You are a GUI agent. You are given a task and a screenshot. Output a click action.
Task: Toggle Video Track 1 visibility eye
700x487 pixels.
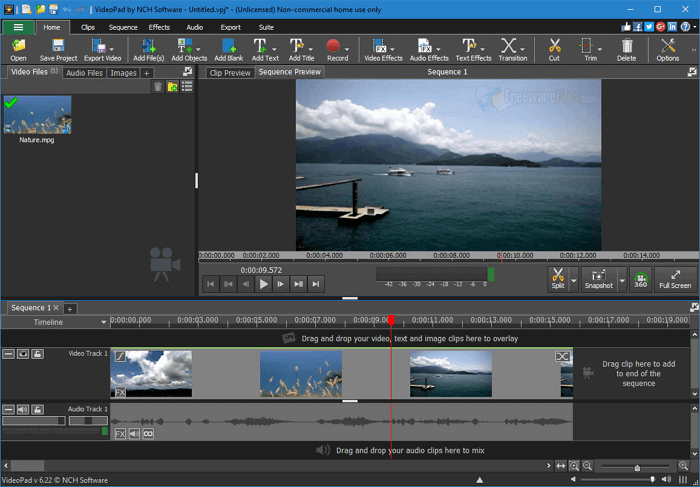[23, 354]
